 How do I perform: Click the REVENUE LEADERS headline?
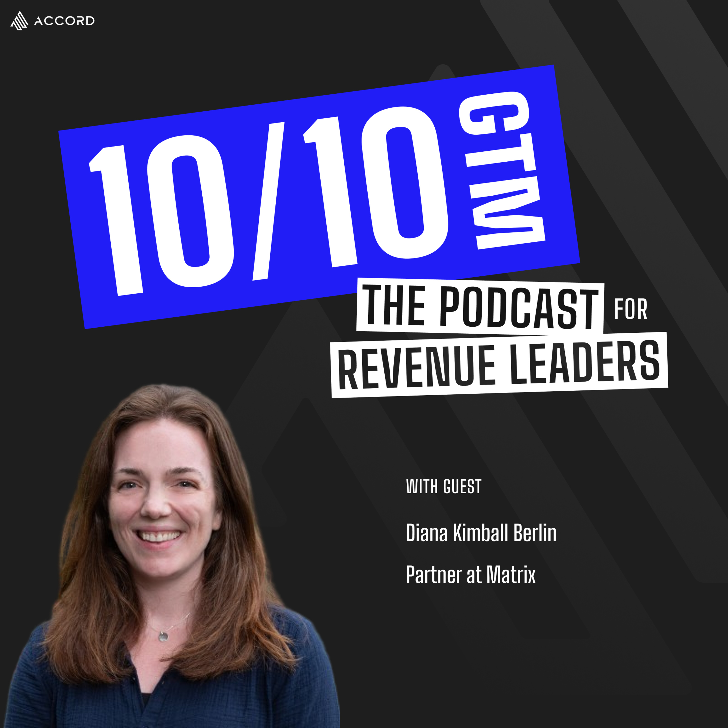[x=499, y=364]
